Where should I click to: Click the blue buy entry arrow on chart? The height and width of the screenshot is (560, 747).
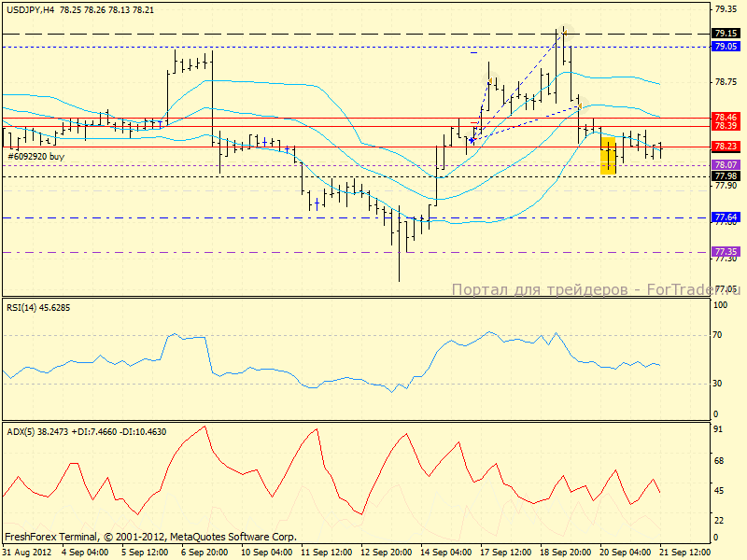472,140
